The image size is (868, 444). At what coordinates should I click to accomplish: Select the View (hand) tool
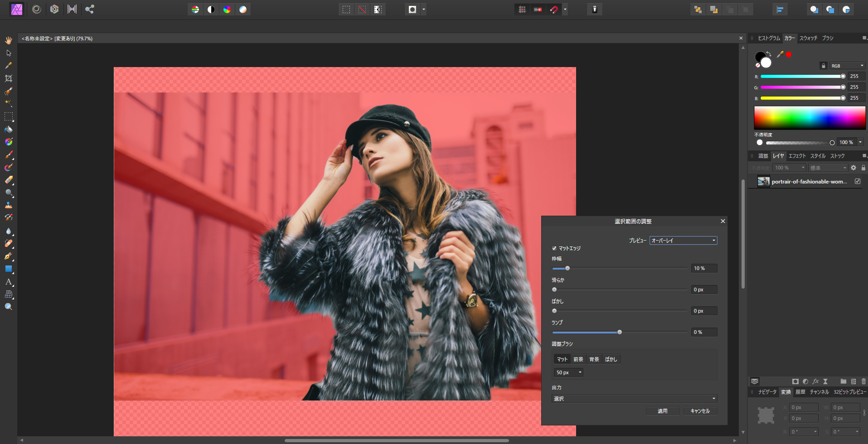pyautogui.click(x=8, y=40)
